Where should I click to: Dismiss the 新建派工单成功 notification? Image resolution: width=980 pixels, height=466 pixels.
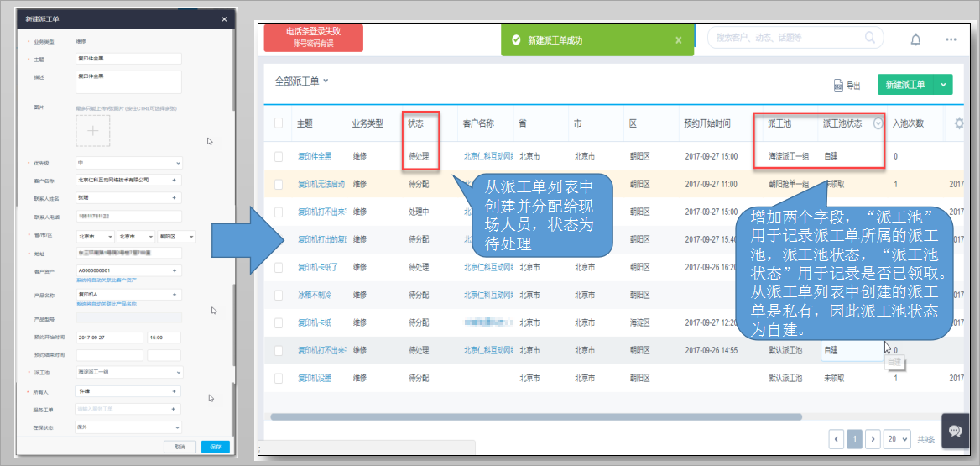[678, 39]
